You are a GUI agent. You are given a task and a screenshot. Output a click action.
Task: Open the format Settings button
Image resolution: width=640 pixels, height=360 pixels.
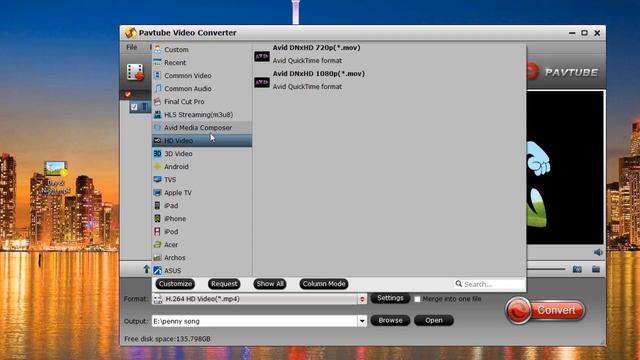coord(390,298)
